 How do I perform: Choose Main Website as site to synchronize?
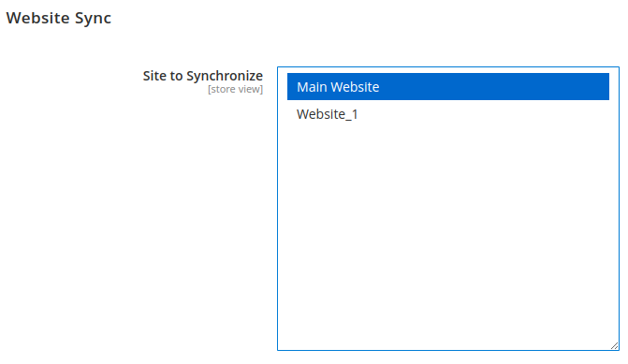(447, 86)
